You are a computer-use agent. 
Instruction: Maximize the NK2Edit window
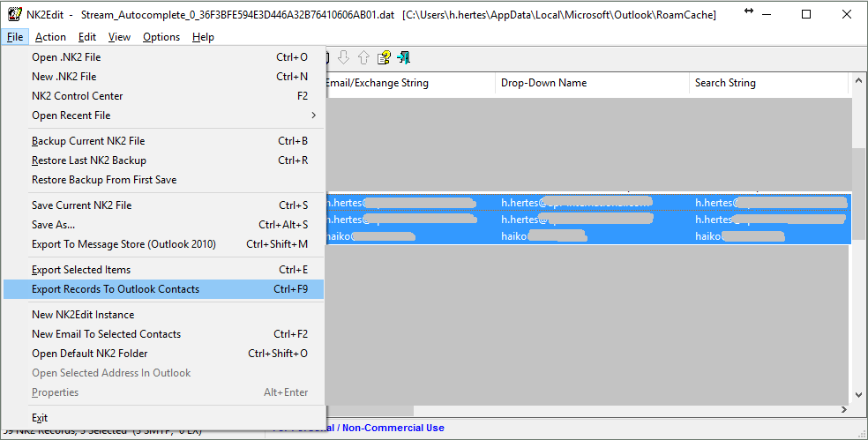click(806, 14)
